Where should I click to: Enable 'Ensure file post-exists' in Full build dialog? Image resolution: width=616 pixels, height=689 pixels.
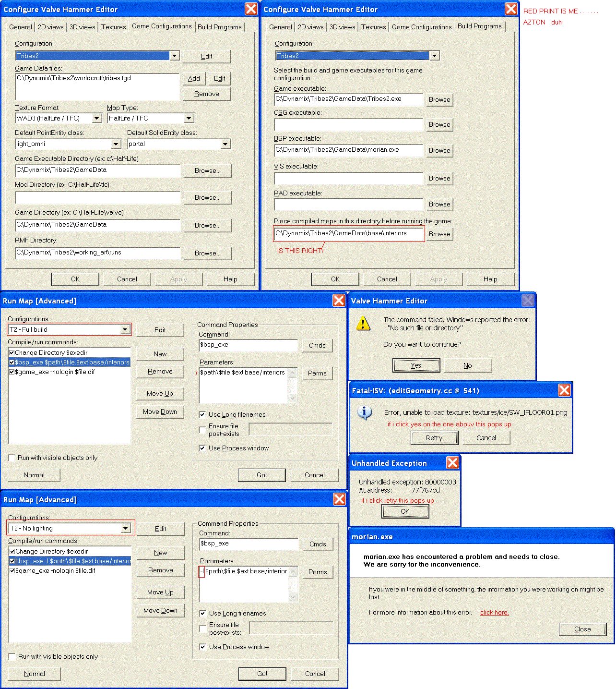202,430
